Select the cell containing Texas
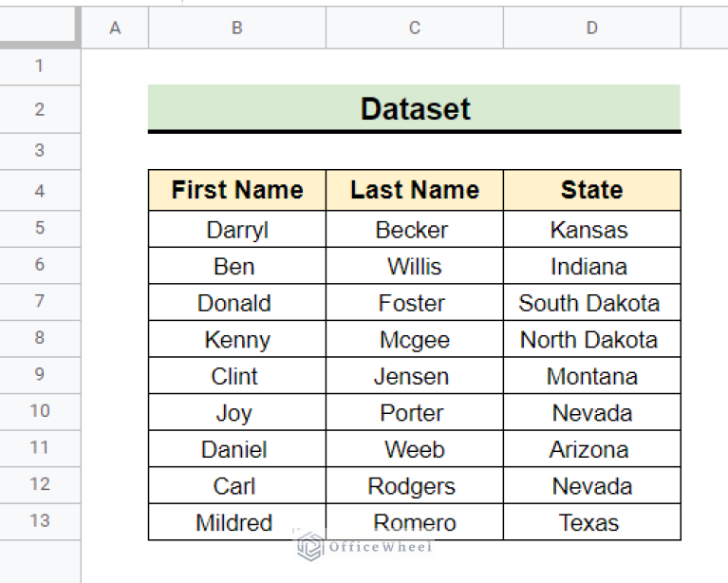 tap(592, 522)
